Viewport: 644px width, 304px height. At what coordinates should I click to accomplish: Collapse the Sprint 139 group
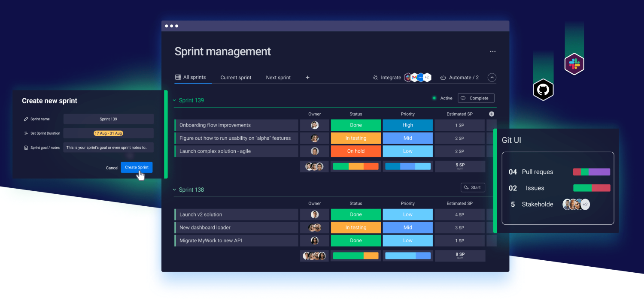pos(174,100)
